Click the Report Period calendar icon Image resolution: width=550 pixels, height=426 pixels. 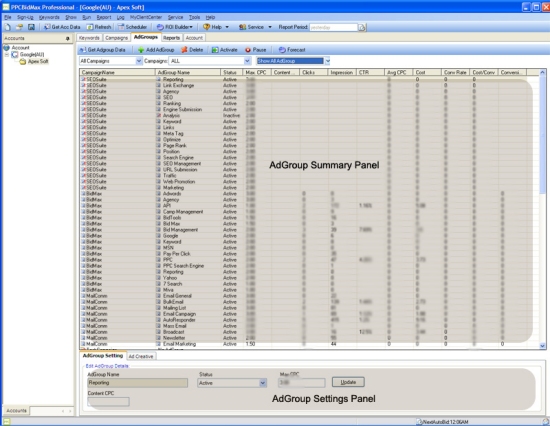point(362,27)
